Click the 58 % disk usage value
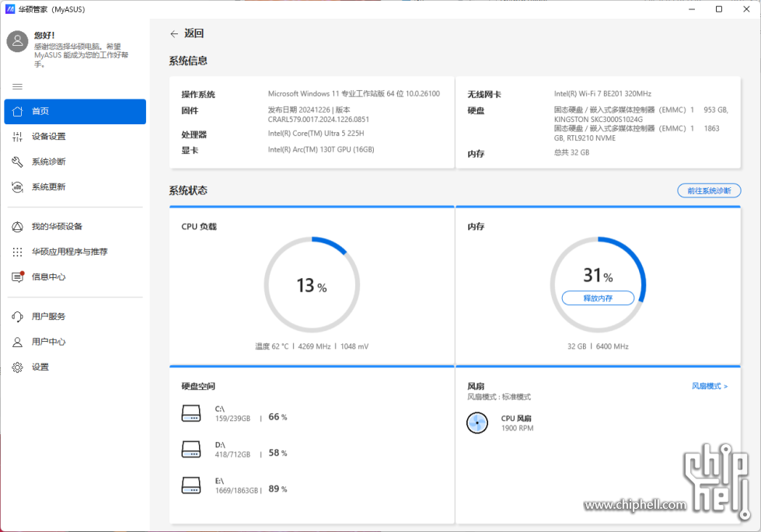The image size is (761, 532). point(278,453)
